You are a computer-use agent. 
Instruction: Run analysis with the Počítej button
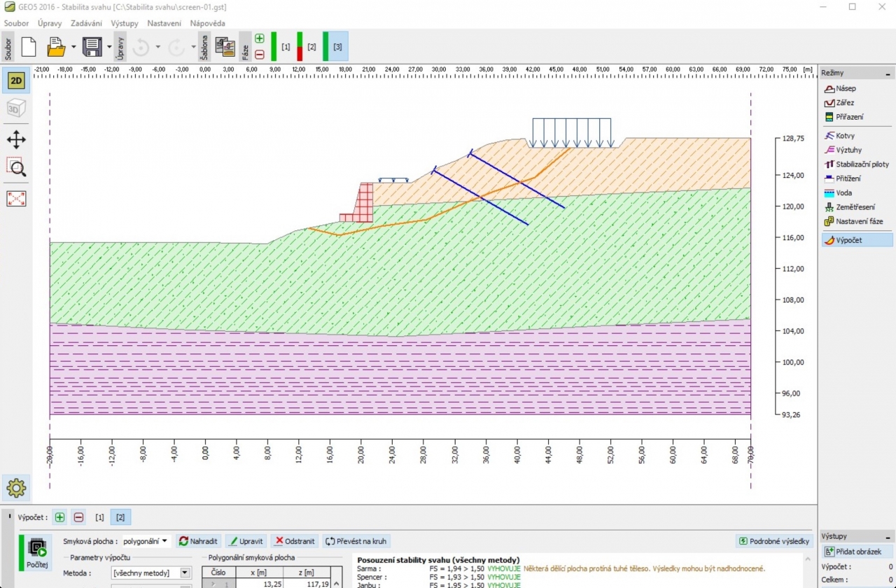(x=37, y=553)
